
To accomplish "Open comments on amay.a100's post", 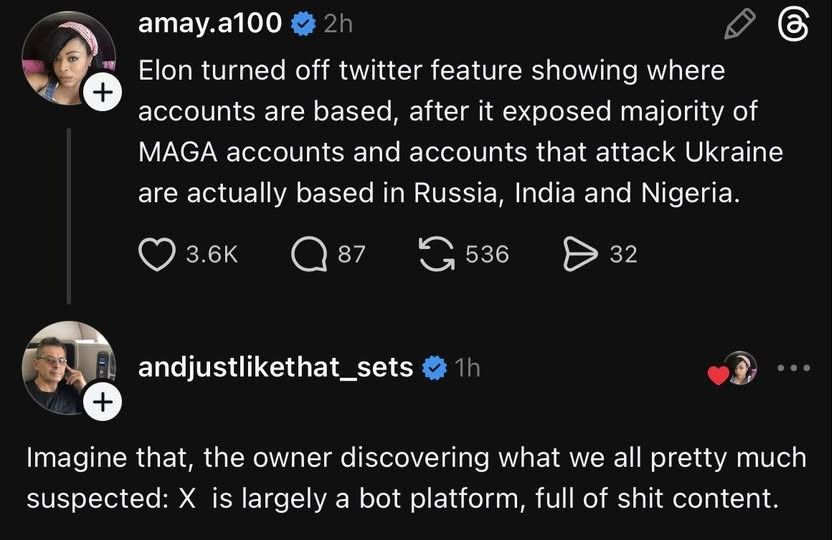I will click(309, 255).
